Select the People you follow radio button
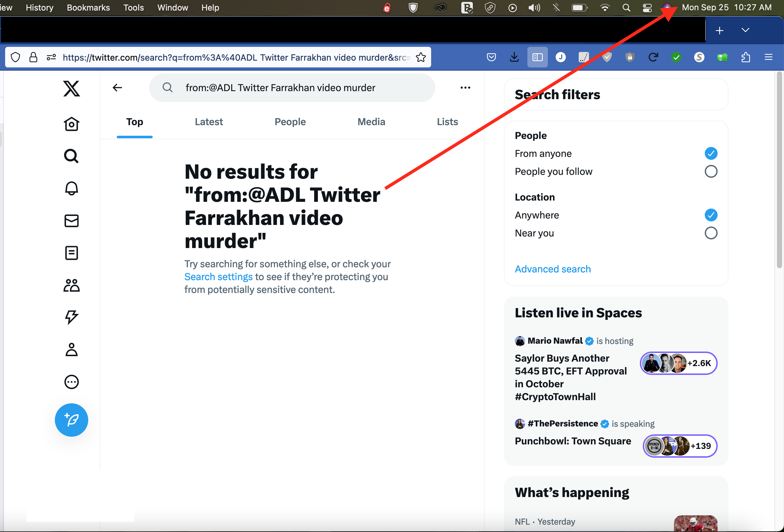This screenshot has width=784, height=532. pos(711,171)
